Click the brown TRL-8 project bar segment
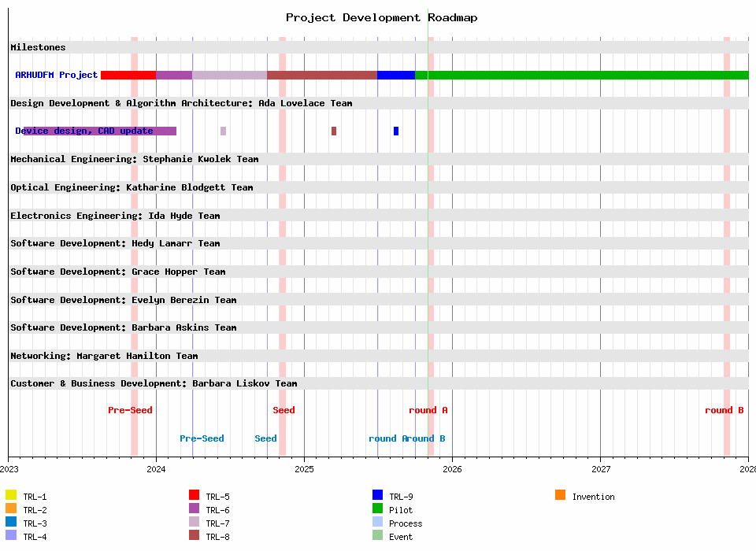Screen dimensions: 756x551 pos(322,75)
